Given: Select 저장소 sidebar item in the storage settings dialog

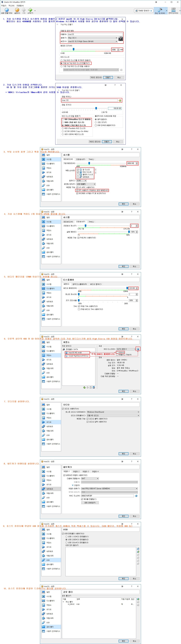Looking at the screenshot, I should [x=51, y=355].
